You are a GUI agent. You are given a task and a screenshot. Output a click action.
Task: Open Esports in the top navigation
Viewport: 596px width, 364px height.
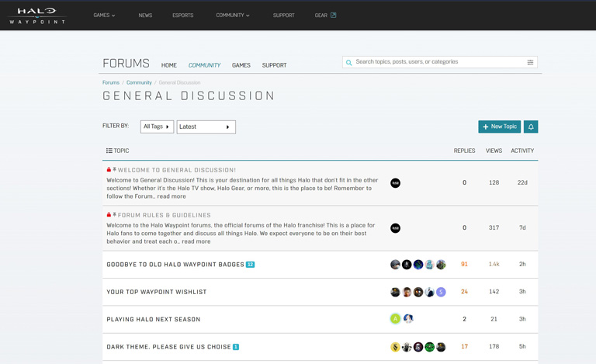pyautogui.click(x=183, y=16)
